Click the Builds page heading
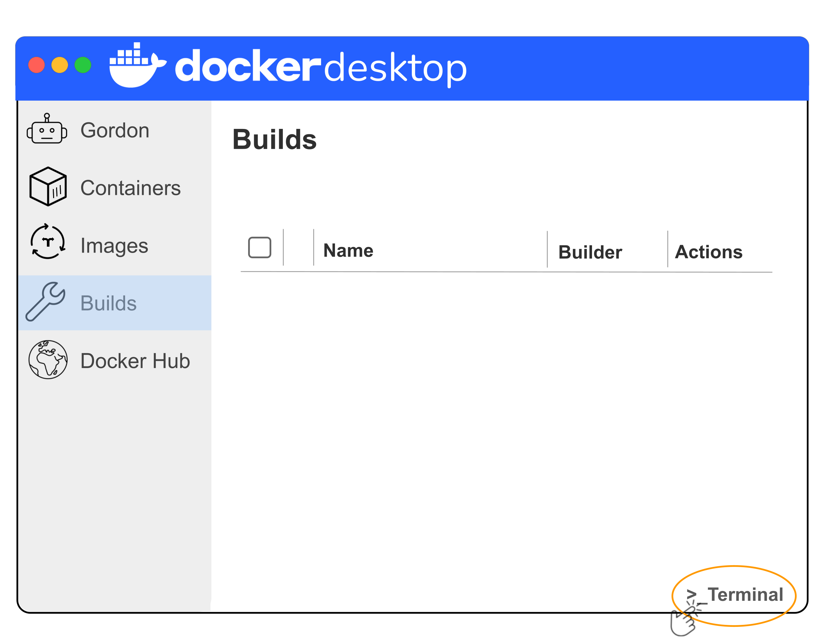 coord(275,140)
